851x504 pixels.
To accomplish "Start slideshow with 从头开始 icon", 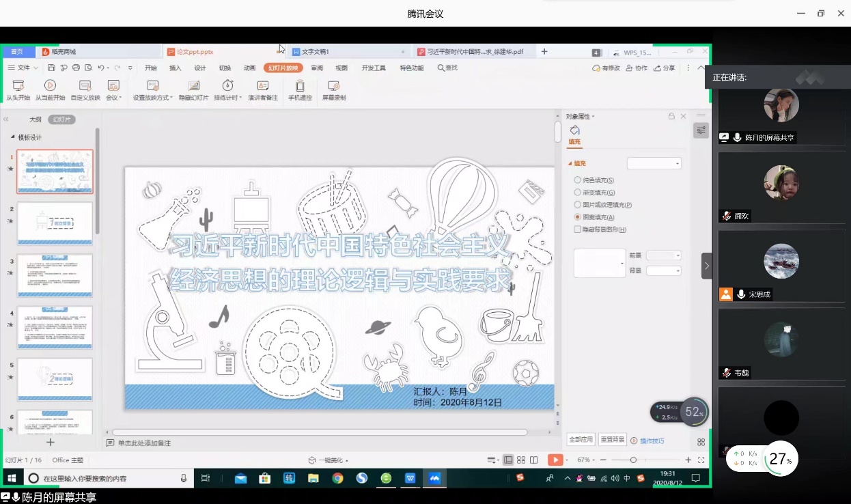I will click(x=18, y=86).
